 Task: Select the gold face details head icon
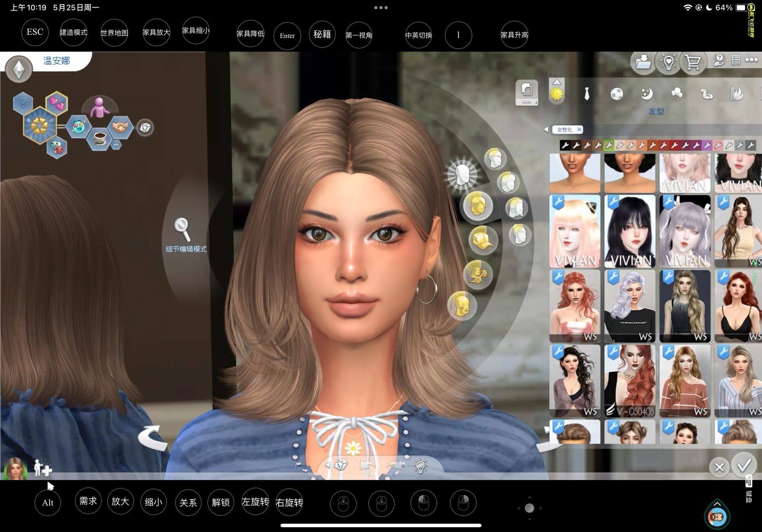point(462,305)
